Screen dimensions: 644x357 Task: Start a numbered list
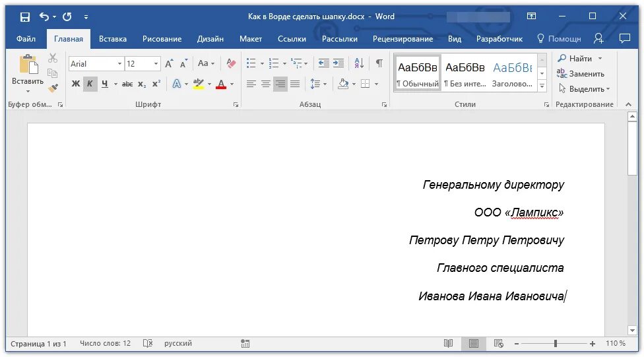(x=274, y=63)
